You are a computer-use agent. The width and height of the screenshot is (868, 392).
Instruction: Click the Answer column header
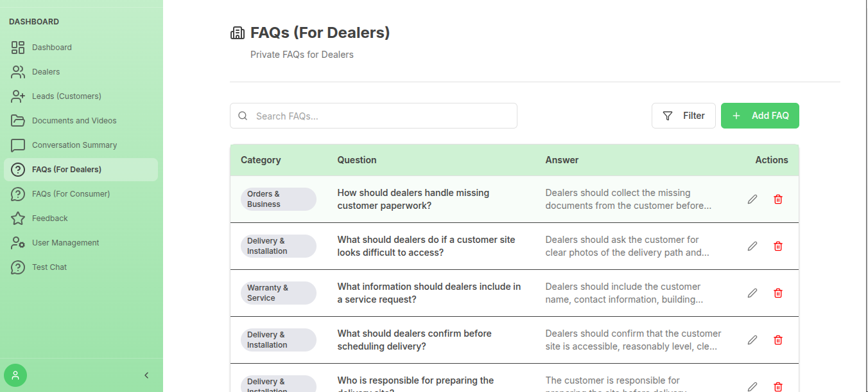click(562, 160)
